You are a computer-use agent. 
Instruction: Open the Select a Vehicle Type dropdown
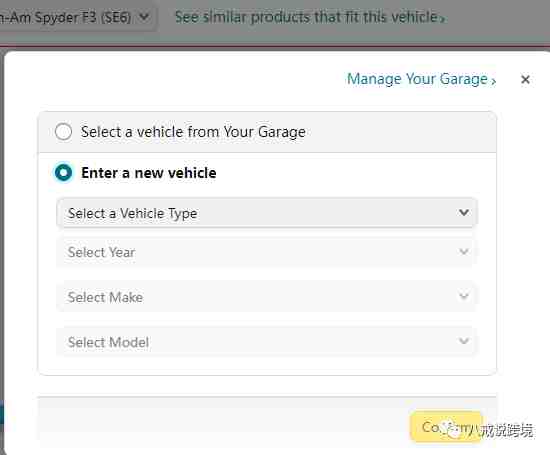[267, 213]
